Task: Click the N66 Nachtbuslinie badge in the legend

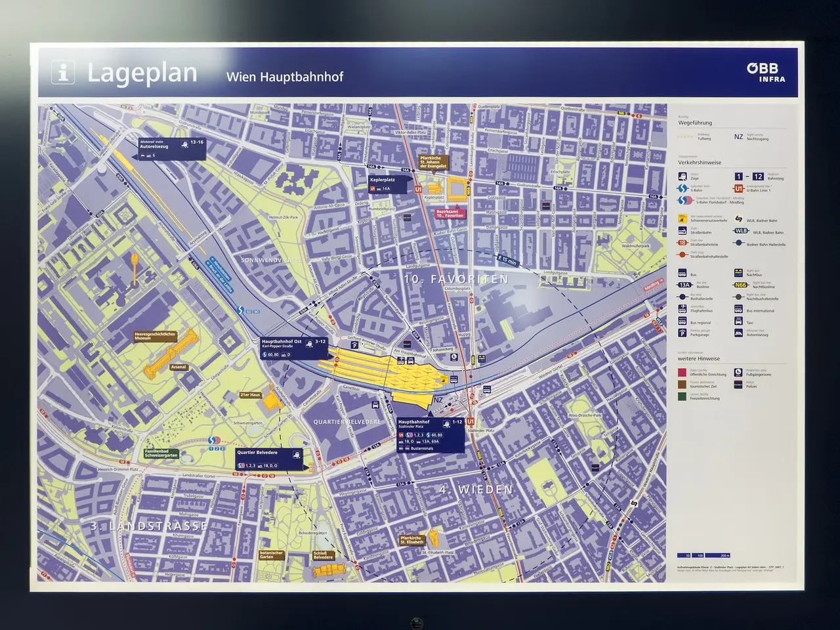Action: tap(741, 285)
